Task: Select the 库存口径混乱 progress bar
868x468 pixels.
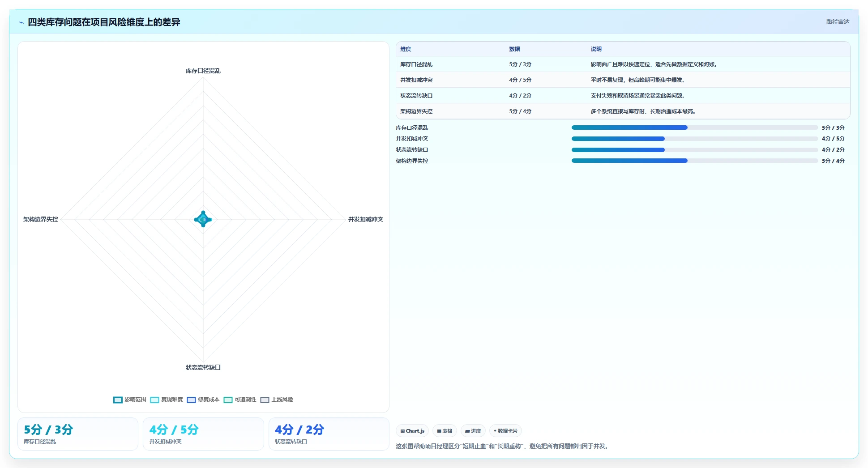Action: [695, 128]
